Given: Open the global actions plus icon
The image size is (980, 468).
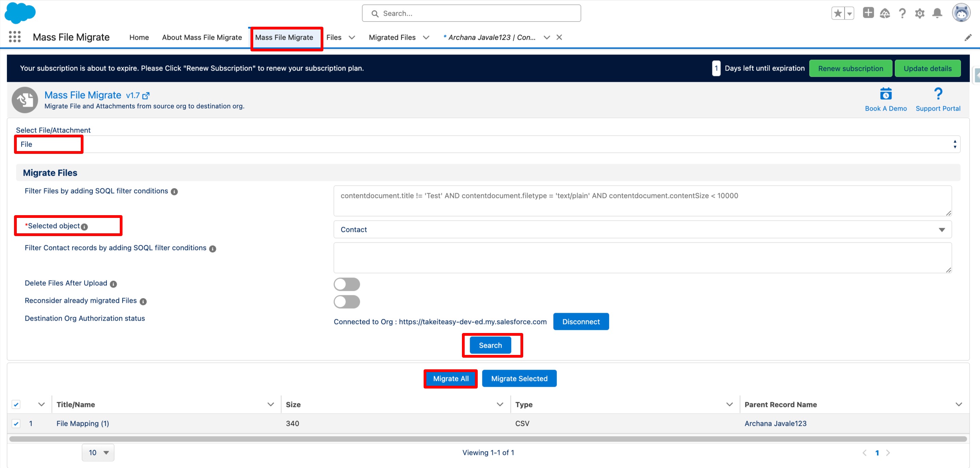Looking at the screenshot, I should point(868,13).
